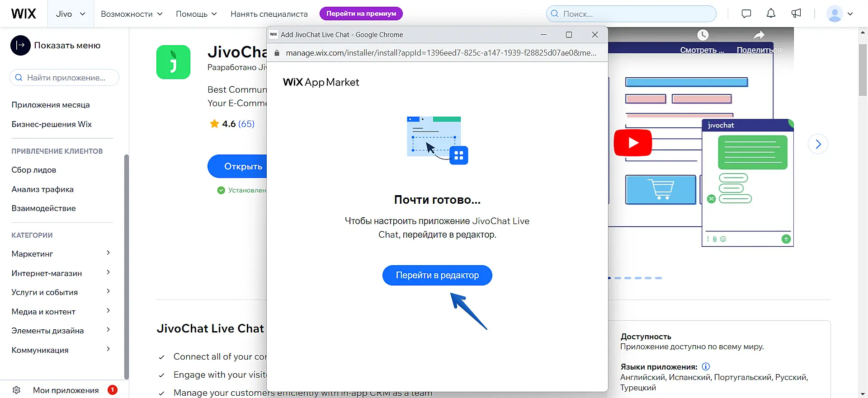Click the JivoChat green app logo

(173, 62)
